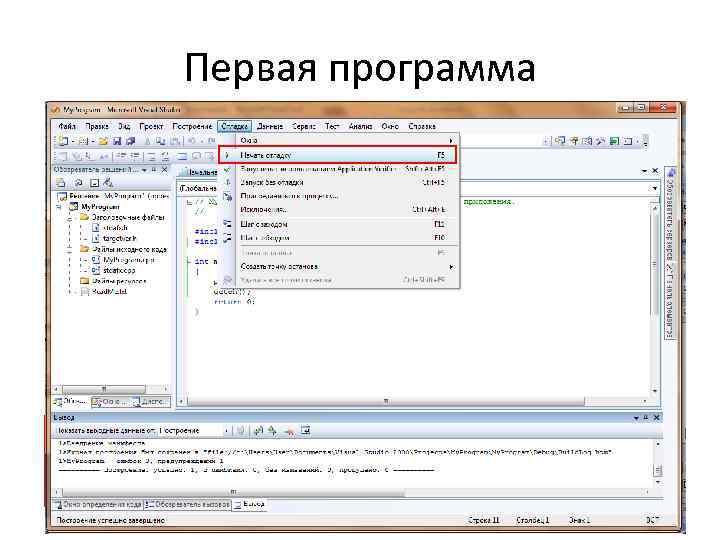The height and width of the screenshot is (540, 720).
Task: Open the editor active files dropdown
Action: tap(644, 171)
